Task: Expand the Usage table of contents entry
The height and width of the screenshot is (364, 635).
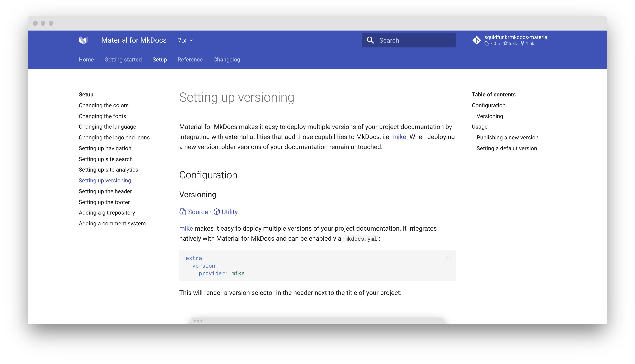Action: pos(479,126)
